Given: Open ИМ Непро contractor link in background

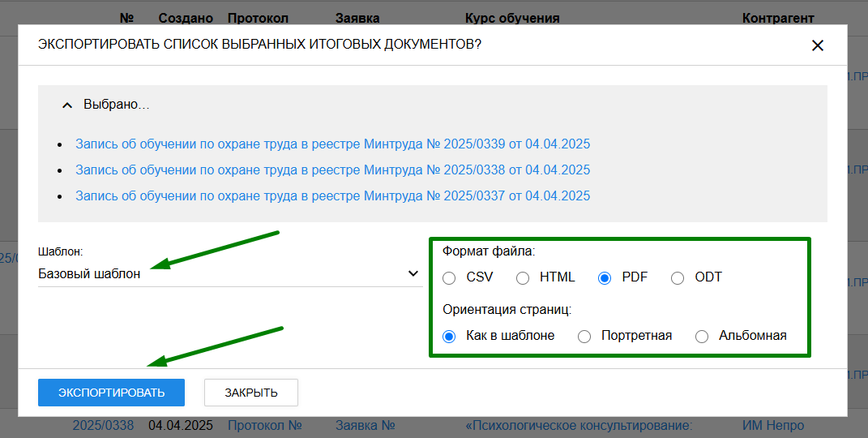Looking at the screenshot, I should [x=773, y=426].
